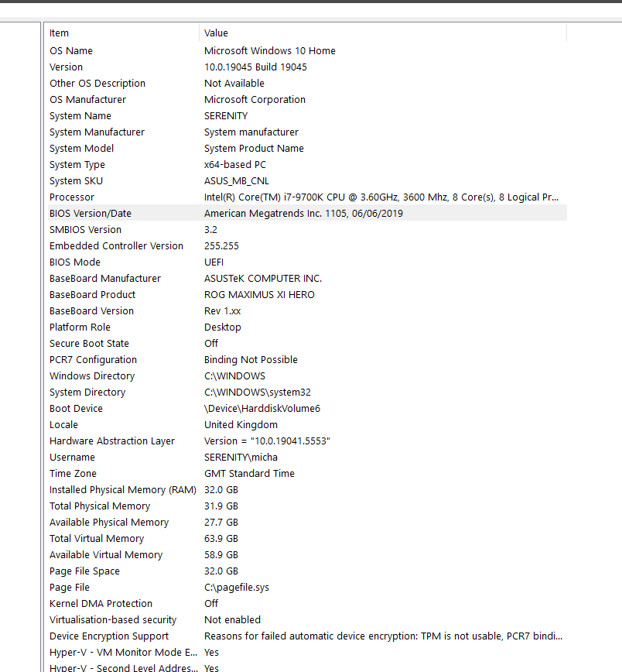Select the SERENITY system name value

tap(226, 115)
